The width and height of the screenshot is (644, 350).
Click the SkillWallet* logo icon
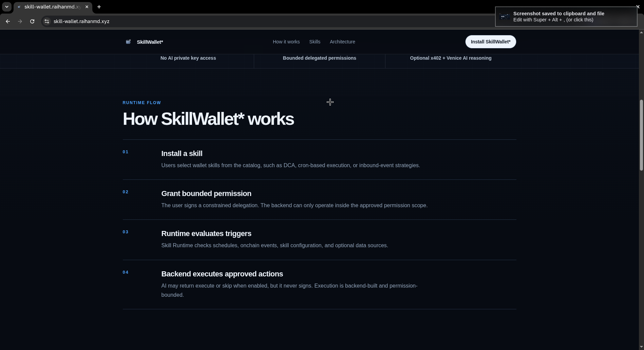pos(128,42)
